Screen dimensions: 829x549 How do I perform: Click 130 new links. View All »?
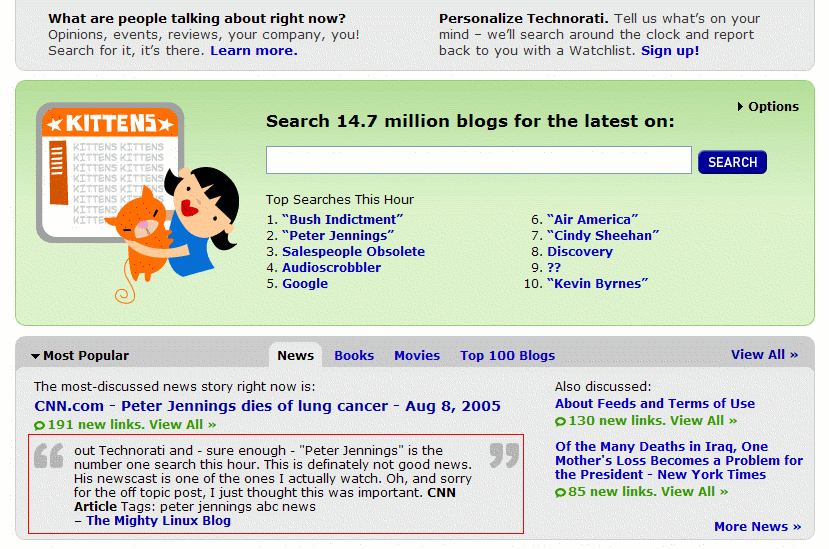tap(652, 421)
